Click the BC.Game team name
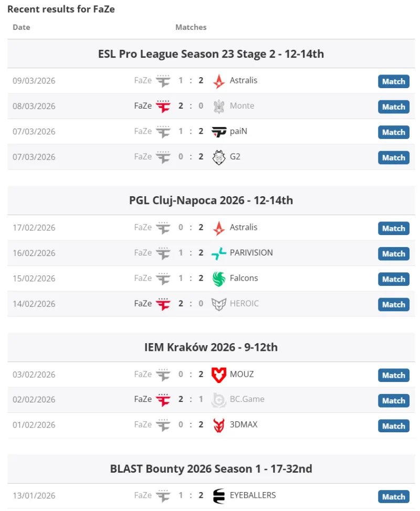Image resolution: width=420 pixels, height=511 pixels. 247,399
